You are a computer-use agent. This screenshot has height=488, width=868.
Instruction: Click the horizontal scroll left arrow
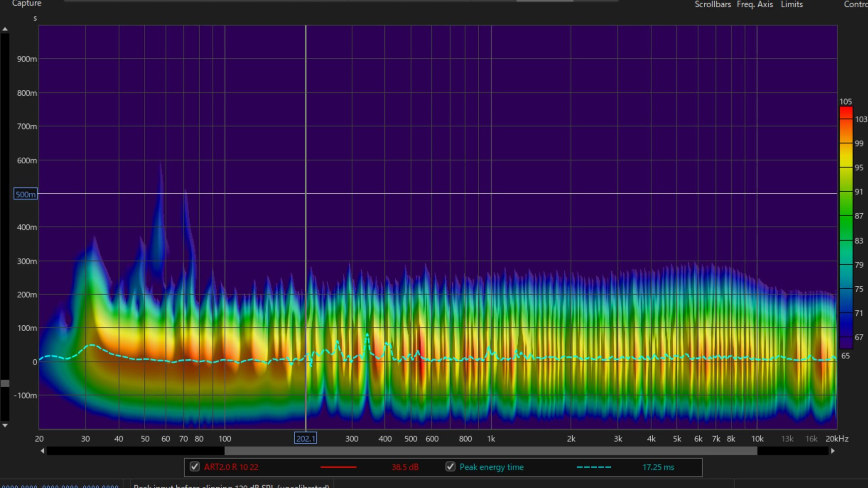42,450
